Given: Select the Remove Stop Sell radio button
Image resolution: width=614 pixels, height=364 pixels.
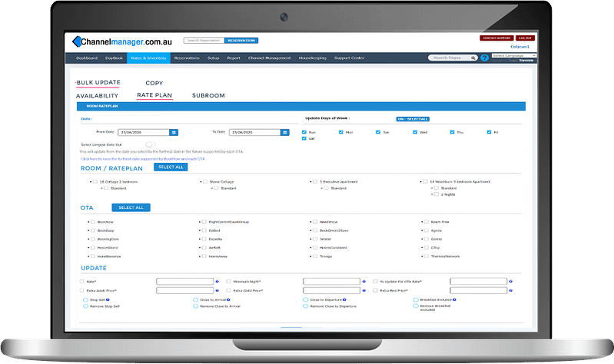Looking at the screenshot, I should pos(85,306).
